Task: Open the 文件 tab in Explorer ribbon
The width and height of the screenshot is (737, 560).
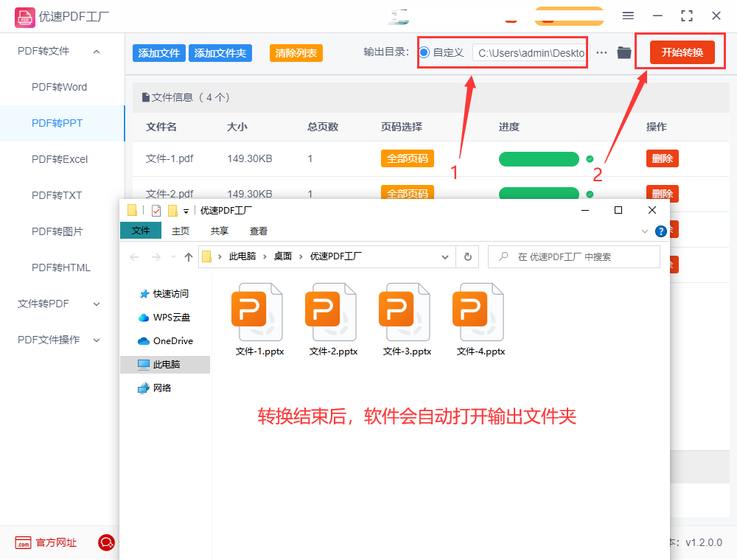Action: 141,231
